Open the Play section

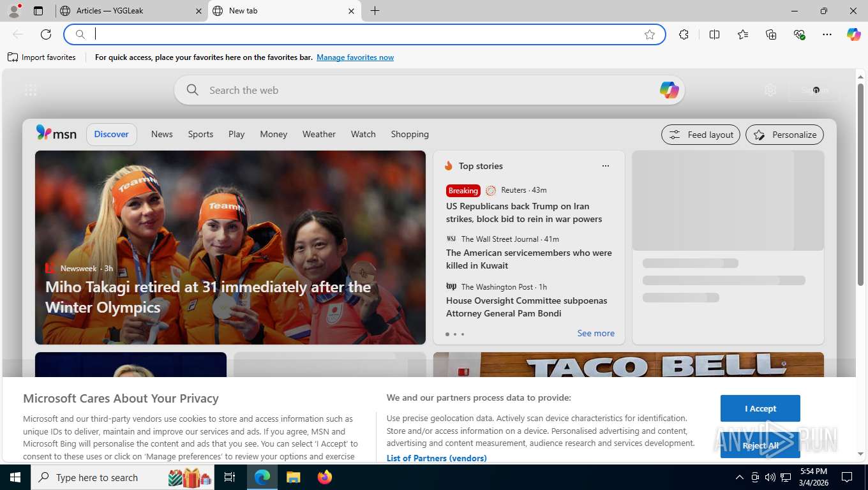(x=237, y=134)
